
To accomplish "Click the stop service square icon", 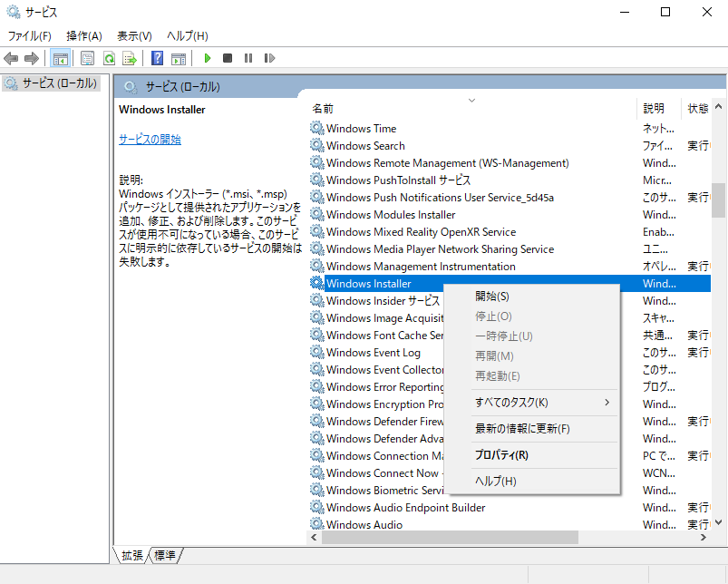I will [228, 59].
